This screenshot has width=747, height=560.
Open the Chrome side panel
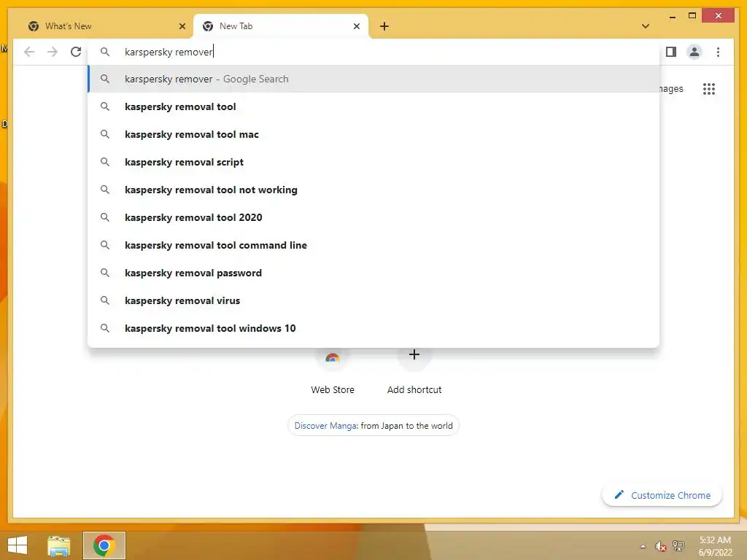pos(671,52)
